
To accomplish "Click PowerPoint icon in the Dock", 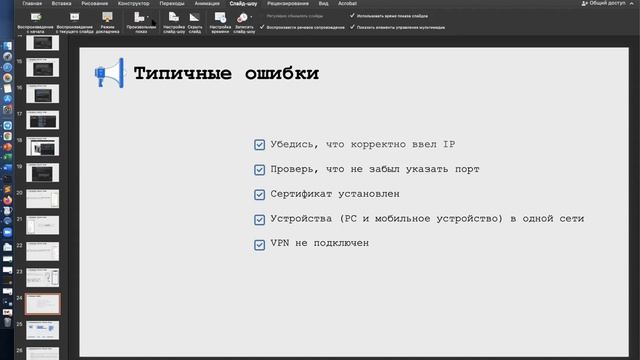I will coord(7,147).
